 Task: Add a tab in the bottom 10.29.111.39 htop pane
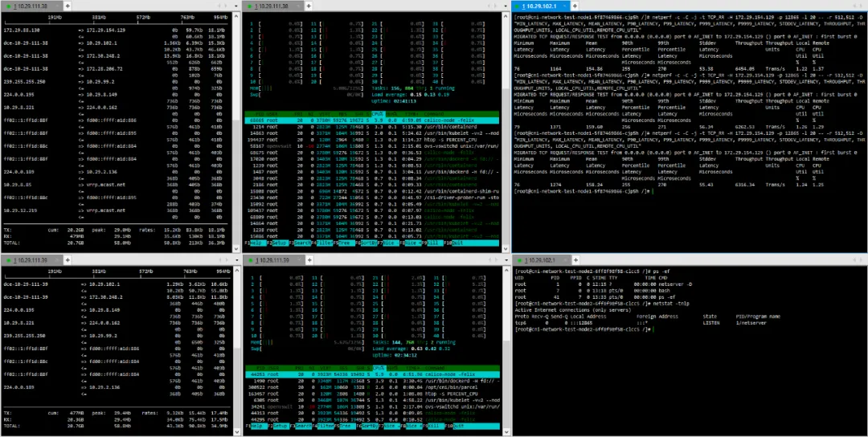tap(309, 260)
